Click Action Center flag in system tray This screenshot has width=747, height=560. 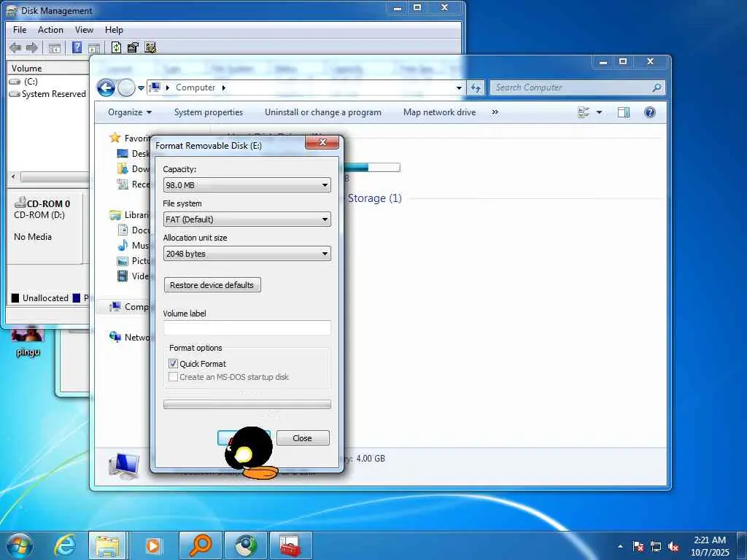(638, 546)
